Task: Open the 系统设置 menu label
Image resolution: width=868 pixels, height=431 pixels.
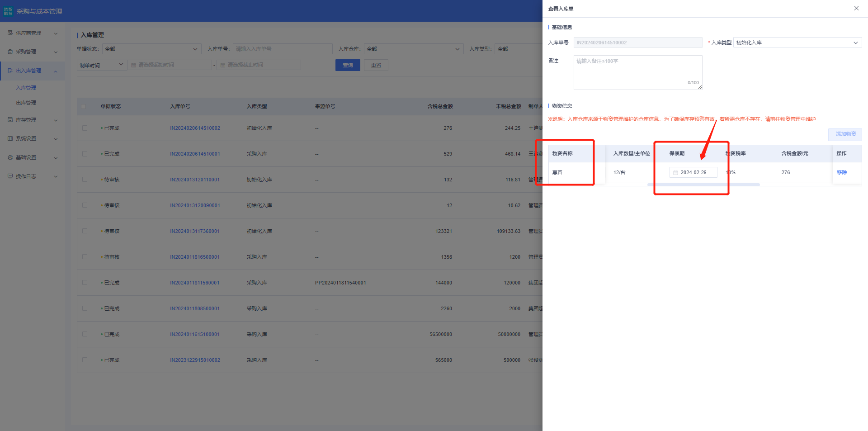Action: [26, 138]
